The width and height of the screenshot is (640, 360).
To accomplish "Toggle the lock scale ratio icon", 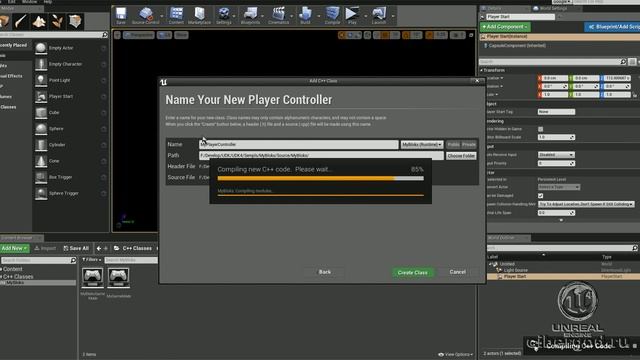I will coord(634,95).
